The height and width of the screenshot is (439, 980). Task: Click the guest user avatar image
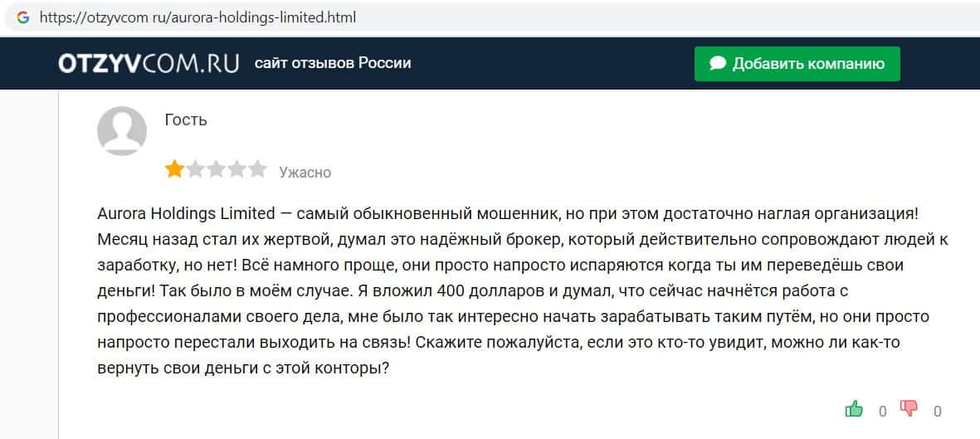point(123,130)
